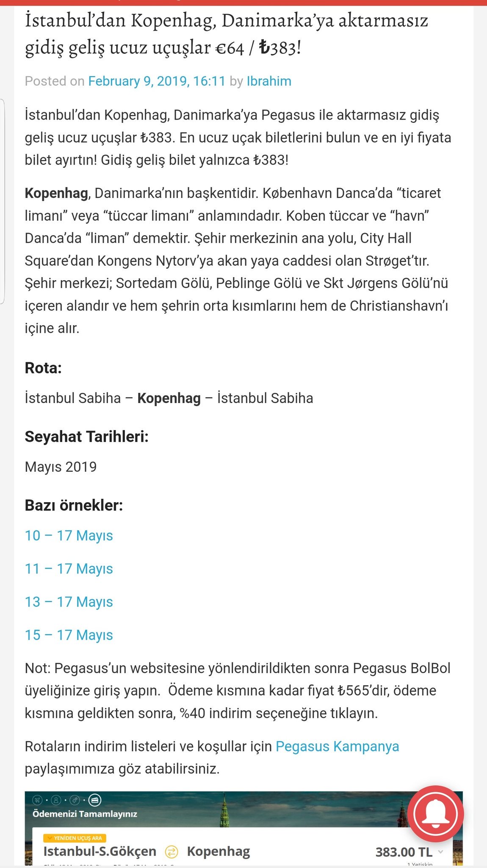Tap the red notification bell button

pos(436,814)
